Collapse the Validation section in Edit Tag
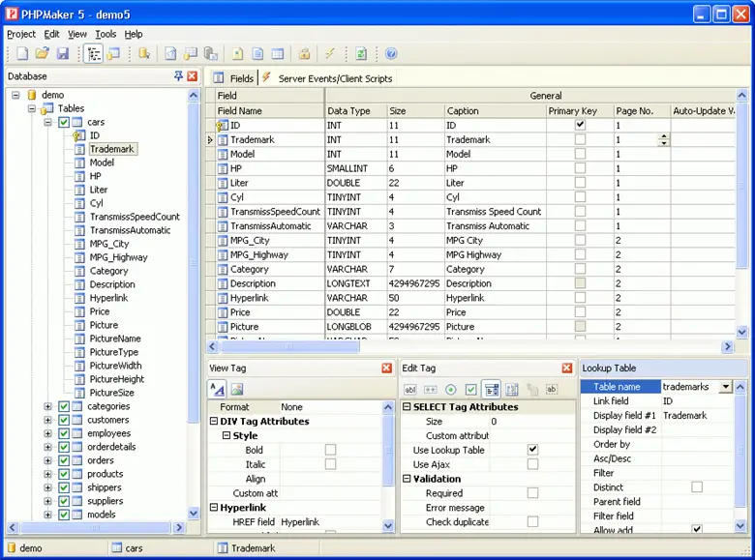Viewport: 755px width, 560px height. (408, 479)
